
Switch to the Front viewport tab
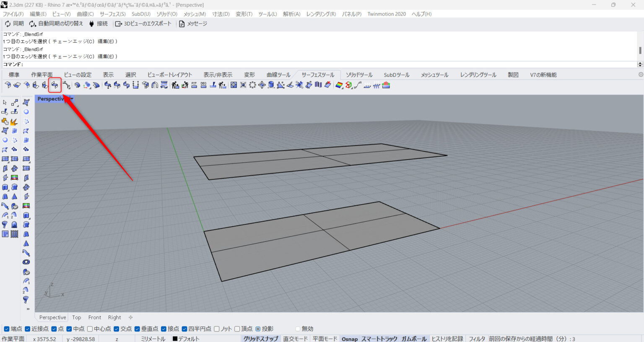pos(95,317)
